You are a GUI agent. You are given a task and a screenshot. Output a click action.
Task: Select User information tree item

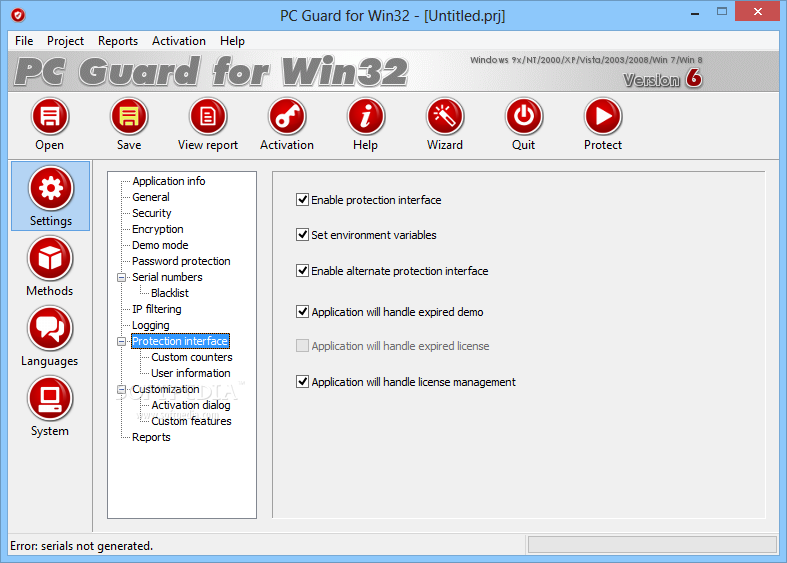tap(191, 373)
